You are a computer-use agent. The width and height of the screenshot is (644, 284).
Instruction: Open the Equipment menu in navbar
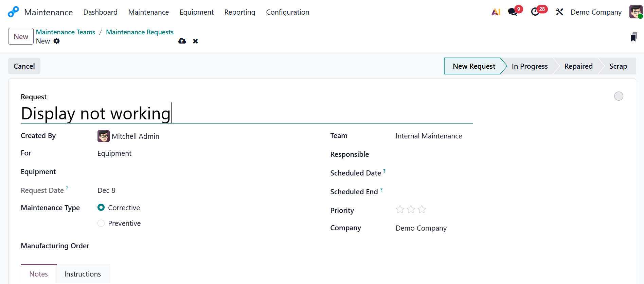(x=196, y=12)
